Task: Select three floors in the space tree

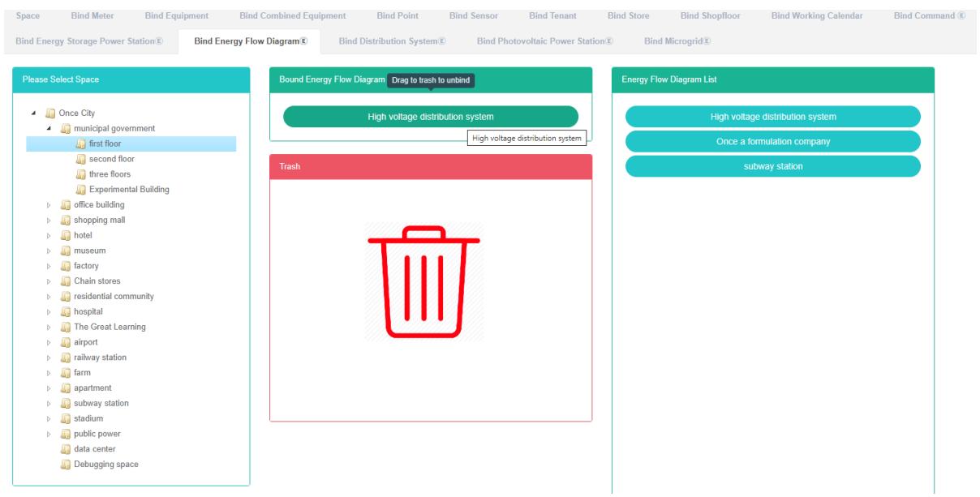Action: point(110,174)
